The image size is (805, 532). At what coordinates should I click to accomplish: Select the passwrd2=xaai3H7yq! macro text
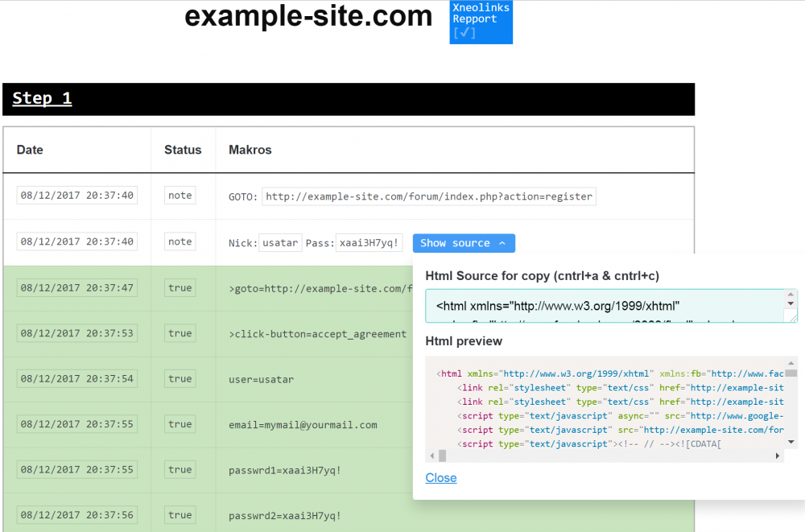(285, 516)
